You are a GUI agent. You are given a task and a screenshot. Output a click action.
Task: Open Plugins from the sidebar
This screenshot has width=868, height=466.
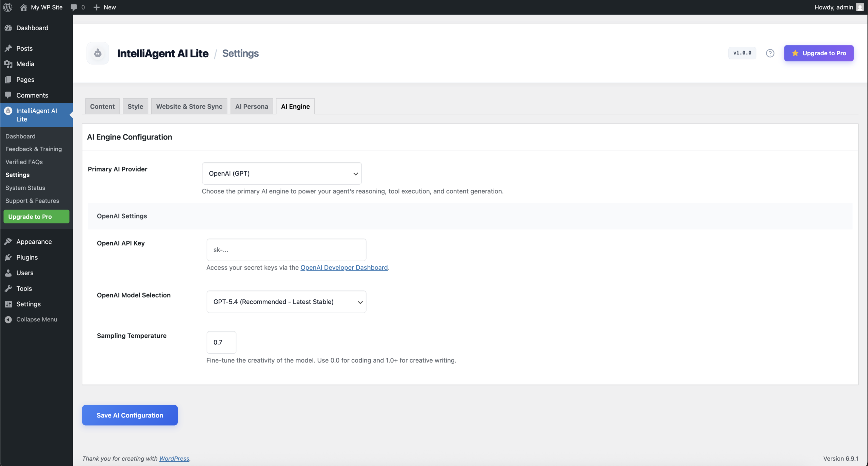point(27,257)
